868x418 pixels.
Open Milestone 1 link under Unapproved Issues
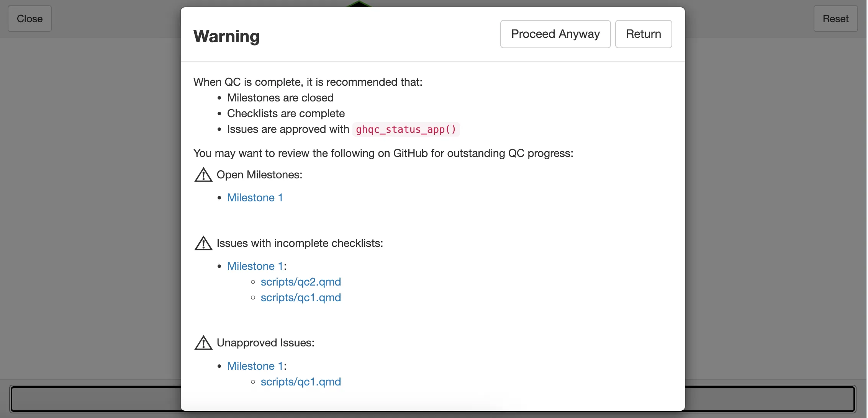pyautogui.click(x=255, y=366)
